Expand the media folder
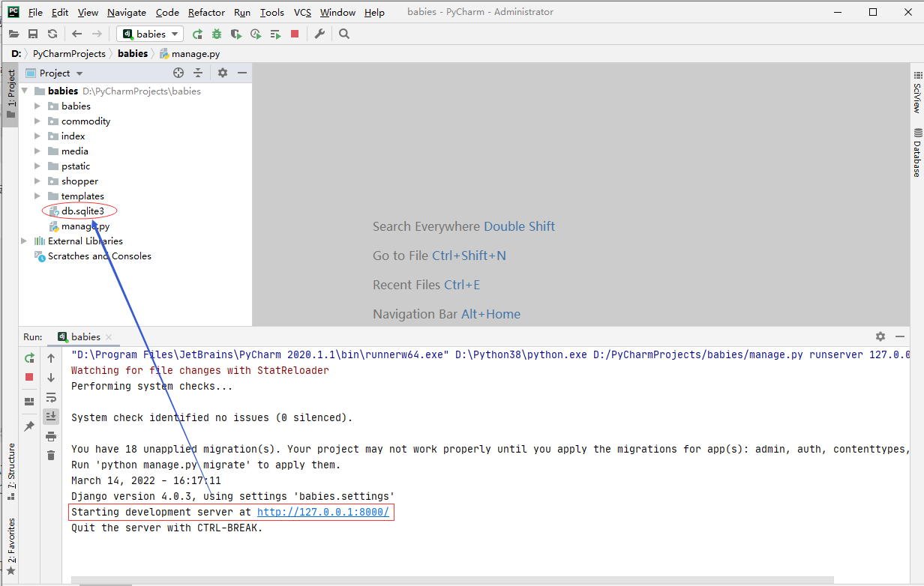Viewport: 924px width, 586px height. tap(37, 151)
